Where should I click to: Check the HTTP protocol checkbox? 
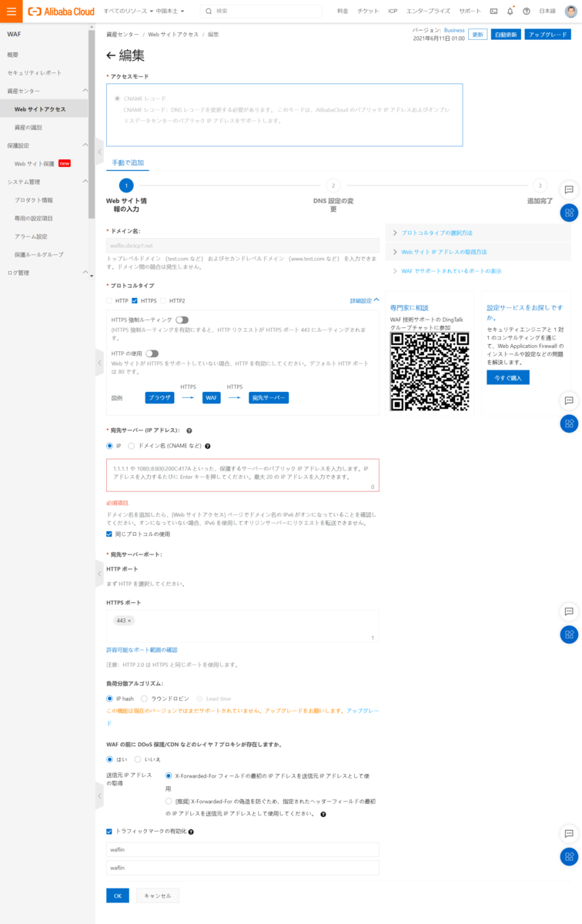[109, 300]
